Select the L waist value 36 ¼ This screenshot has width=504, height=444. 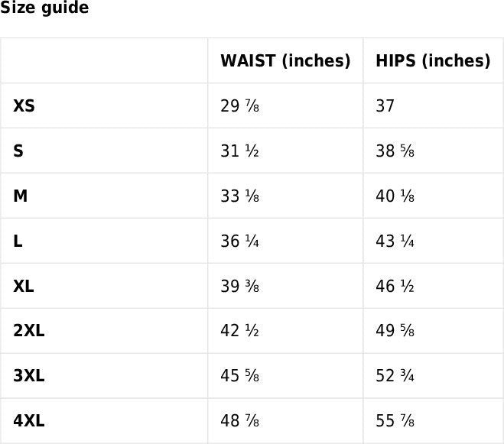point(240,241)
